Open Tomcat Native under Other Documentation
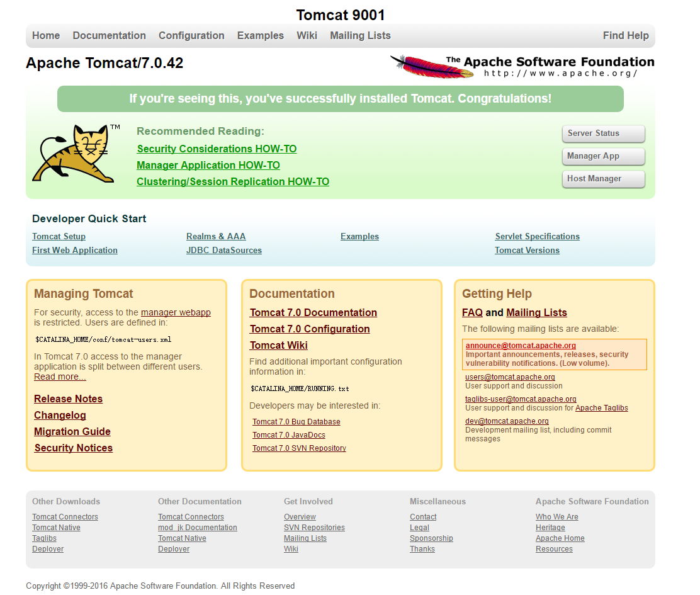The width and height of the screenshot is (700, 595). click(x=182, y=538)
